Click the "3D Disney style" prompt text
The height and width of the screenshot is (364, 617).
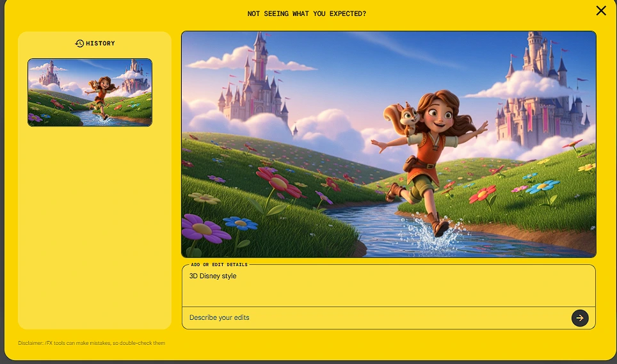213,276
